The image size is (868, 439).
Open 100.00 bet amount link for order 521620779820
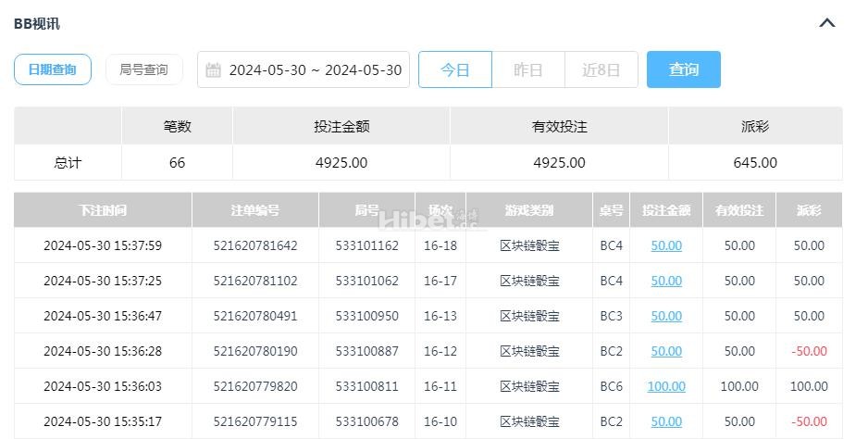click(x=666, y=386)
